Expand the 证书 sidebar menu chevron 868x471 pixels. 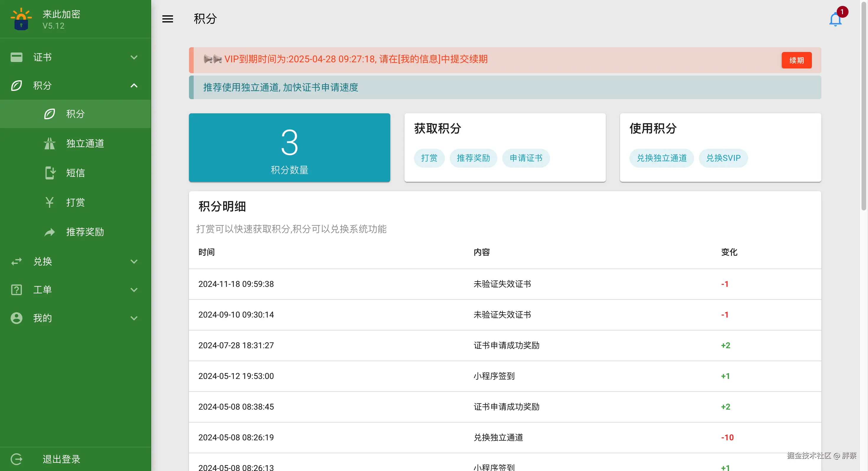tap(134, 57)
